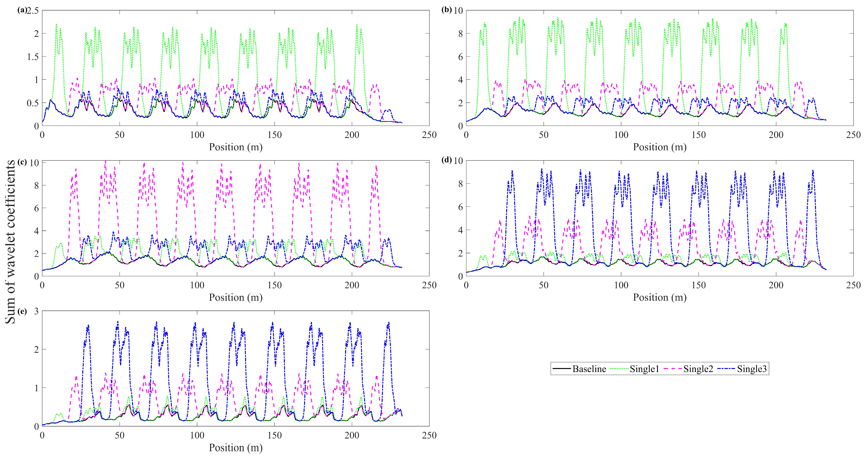This screenshot has height=459, width=868.
Task: Click the 250 x-axis tick of subplot (d)
Action: pyautogui.click(x=853, y=285)
